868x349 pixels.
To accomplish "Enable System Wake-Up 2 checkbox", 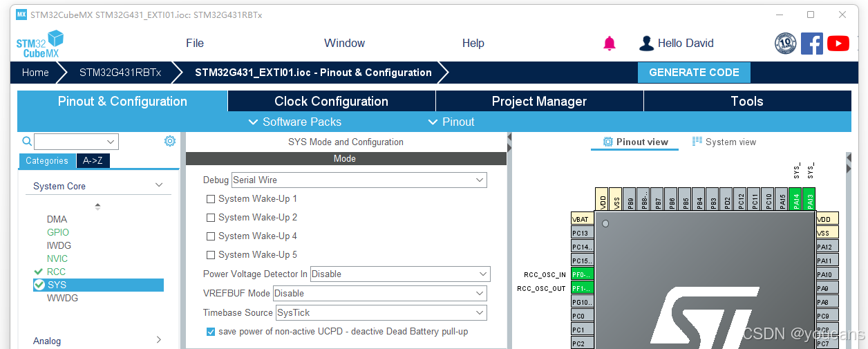I will [x=211, y=218].
